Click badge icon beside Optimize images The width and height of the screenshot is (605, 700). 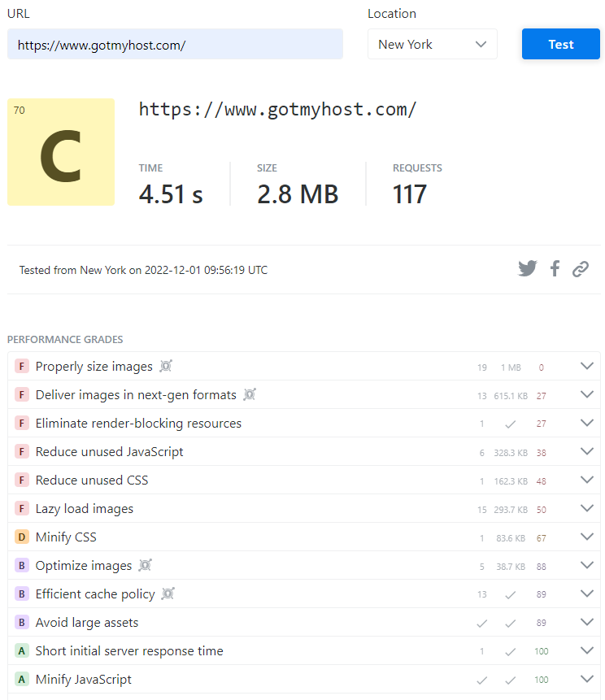tap(145, 566)
